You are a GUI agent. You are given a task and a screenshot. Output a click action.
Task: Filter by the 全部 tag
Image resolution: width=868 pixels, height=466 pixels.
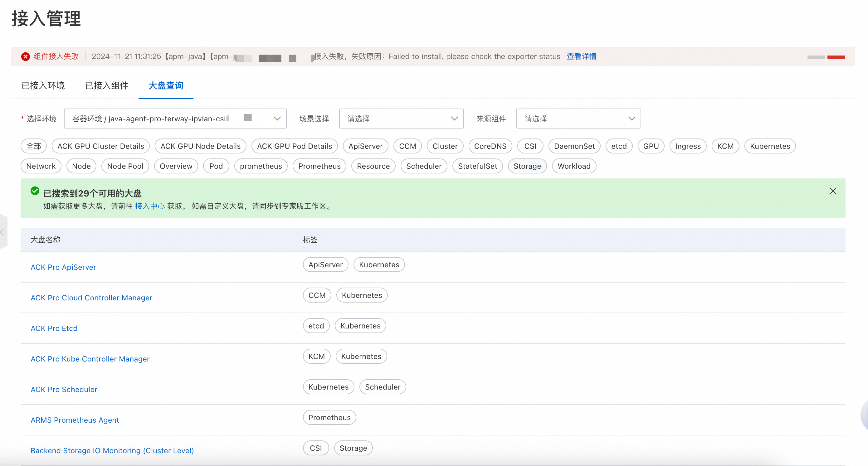click(x=34, y=146)
